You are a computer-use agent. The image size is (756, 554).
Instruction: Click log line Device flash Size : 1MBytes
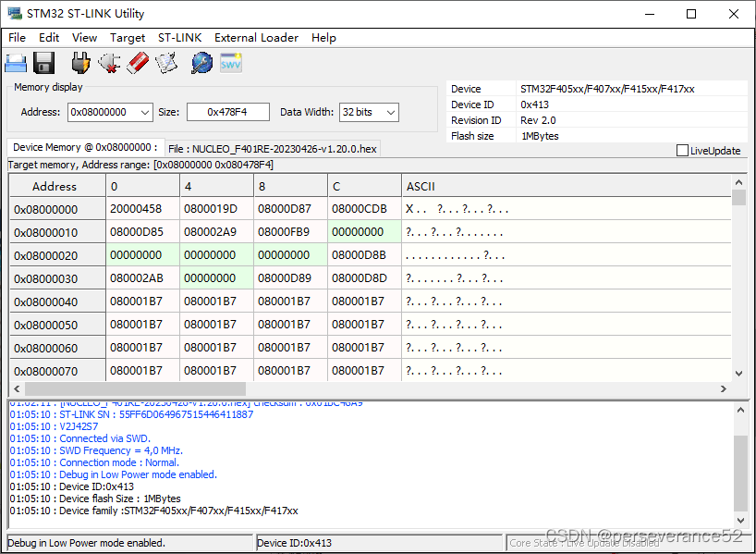pos(95,499)
